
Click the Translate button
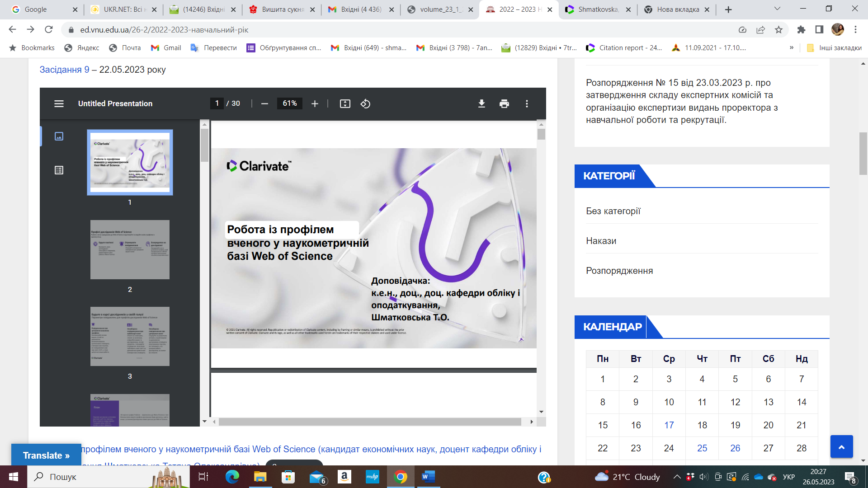pos(46,455)
